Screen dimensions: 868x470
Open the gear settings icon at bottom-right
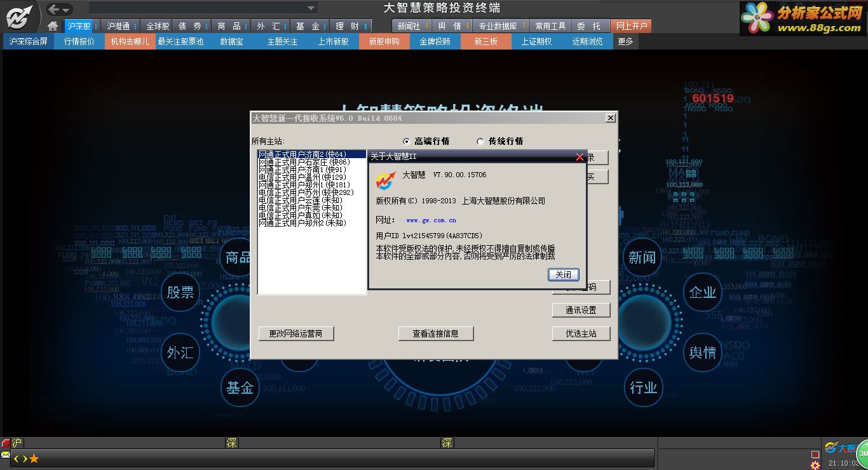[x=815, y=465]
